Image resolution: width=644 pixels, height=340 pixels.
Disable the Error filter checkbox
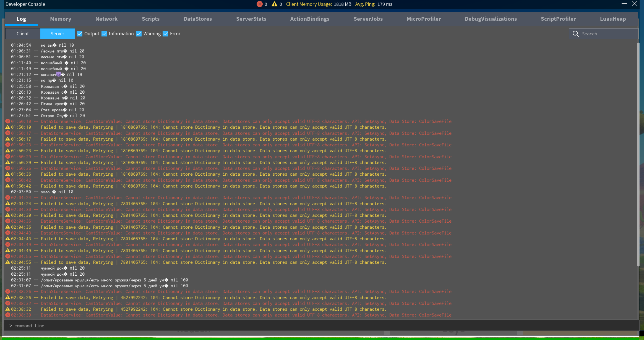[x=165, y=33]
